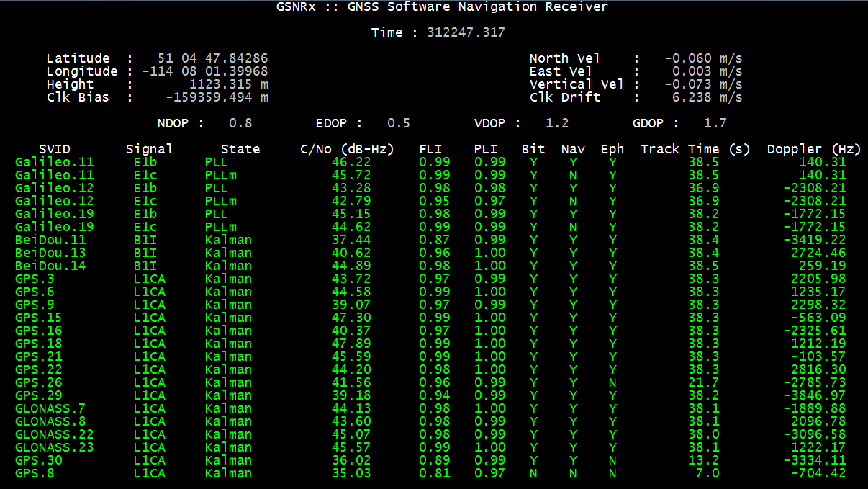
Task: Click the GDOP value 1.7
Action: point(715,123)
